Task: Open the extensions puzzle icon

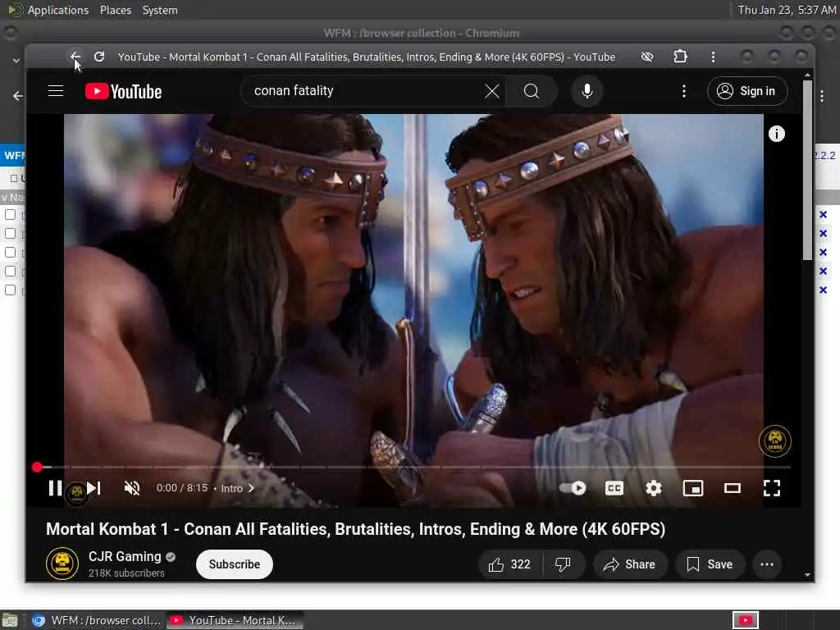Action: tap(680, 57)
